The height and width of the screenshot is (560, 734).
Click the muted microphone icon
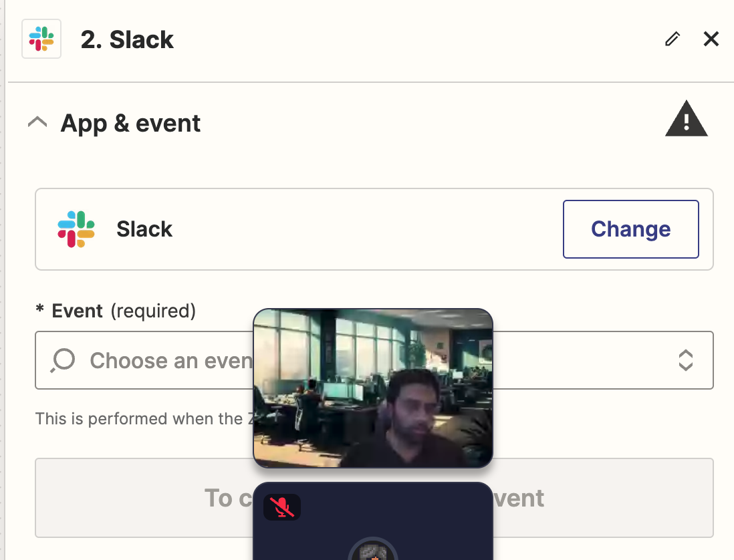(x=282, y=507)
